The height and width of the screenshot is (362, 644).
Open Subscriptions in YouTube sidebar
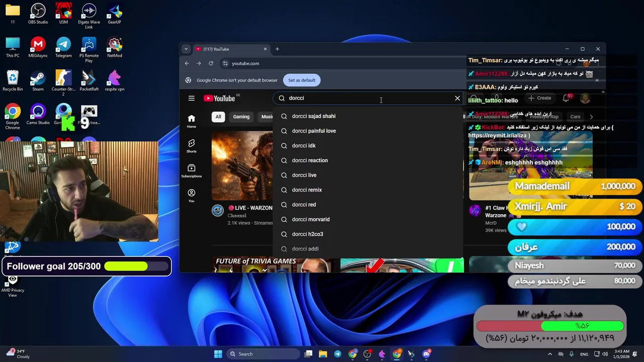(191, 170)
